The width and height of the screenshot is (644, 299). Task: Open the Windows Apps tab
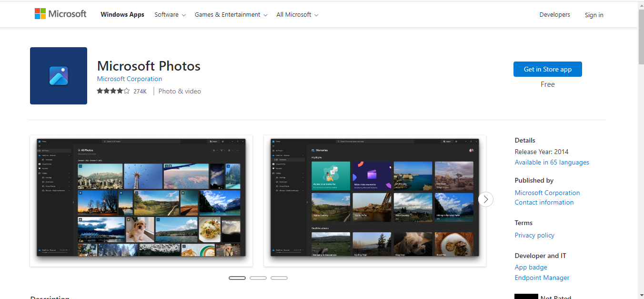coord(122,14)
